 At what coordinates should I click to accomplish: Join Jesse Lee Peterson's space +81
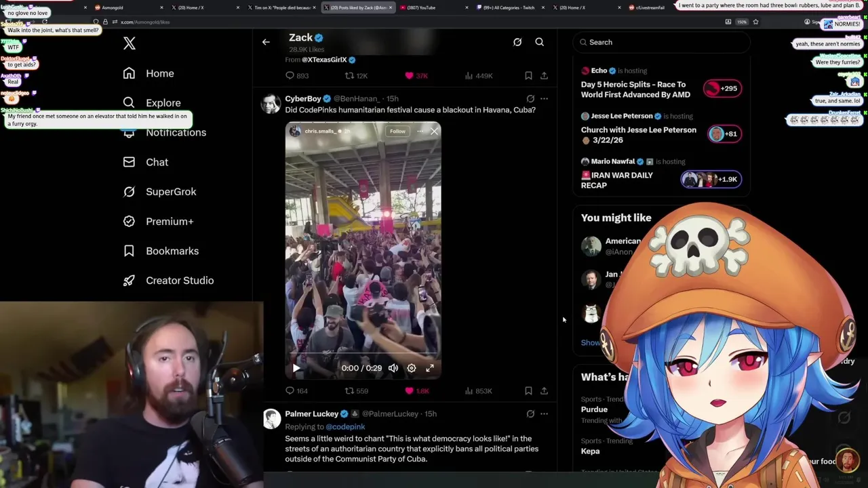tap(724, 134)
